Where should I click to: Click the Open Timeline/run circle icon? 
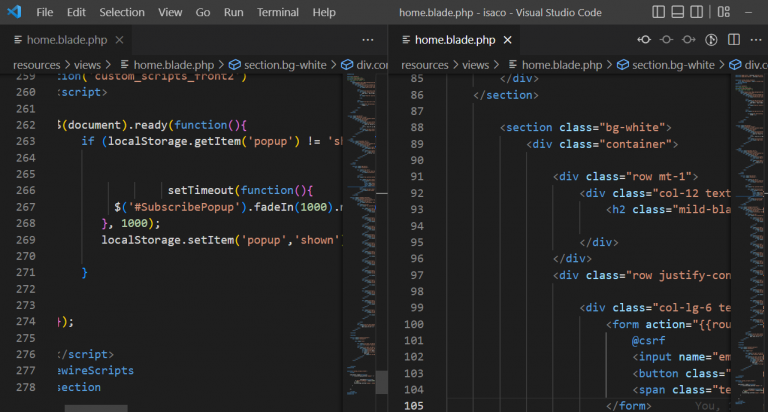point(712,40)
